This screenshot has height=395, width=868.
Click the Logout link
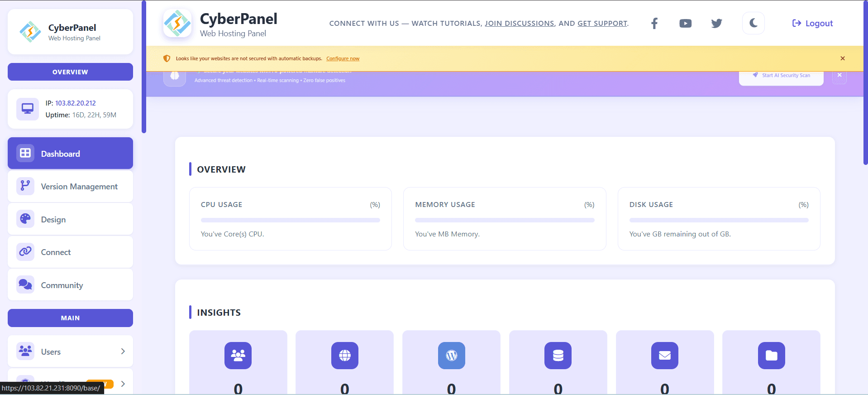[812, 24]
